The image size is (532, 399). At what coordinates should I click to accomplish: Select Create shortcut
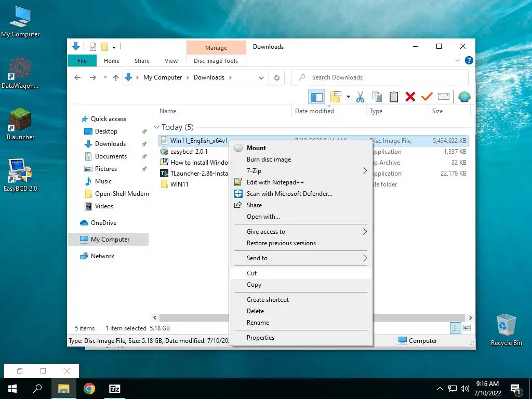(301, 300)
